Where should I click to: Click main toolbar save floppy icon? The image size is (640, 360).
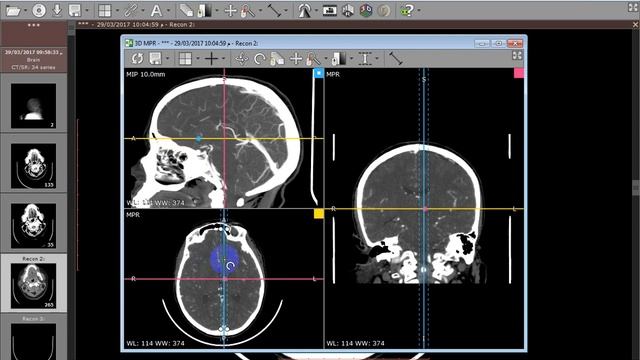pyautogui.click(x=75, y=10)
